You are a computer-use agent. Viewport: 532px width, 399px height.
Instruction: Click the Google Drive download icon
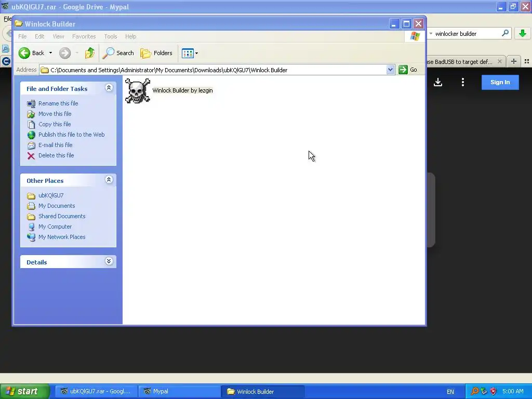pos(438,82)
